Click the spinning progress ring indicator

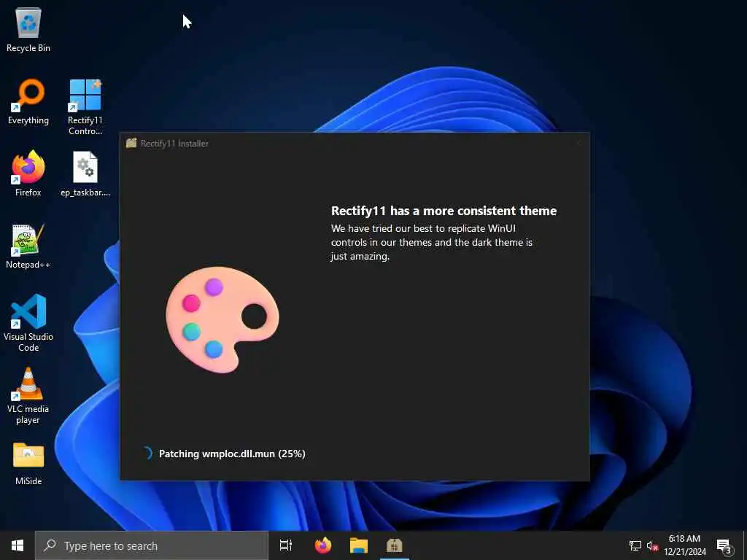[x=147, y=453]
